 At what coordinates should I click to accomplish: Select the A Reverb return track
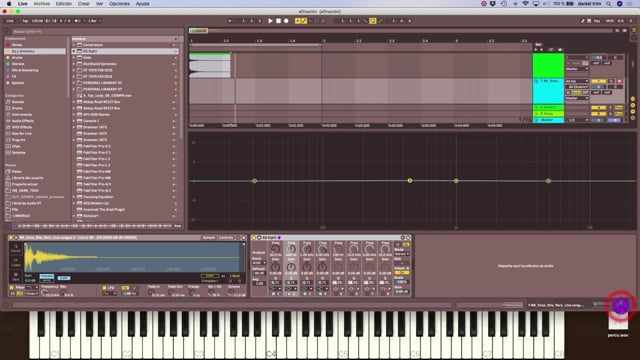[548, 108]
